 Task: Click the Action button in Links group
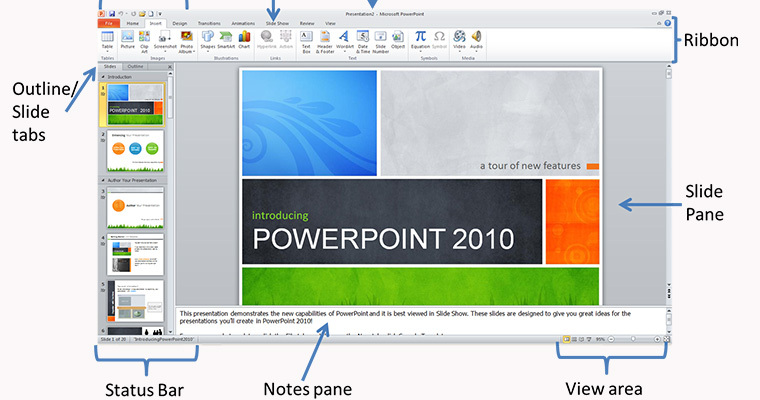286,40
